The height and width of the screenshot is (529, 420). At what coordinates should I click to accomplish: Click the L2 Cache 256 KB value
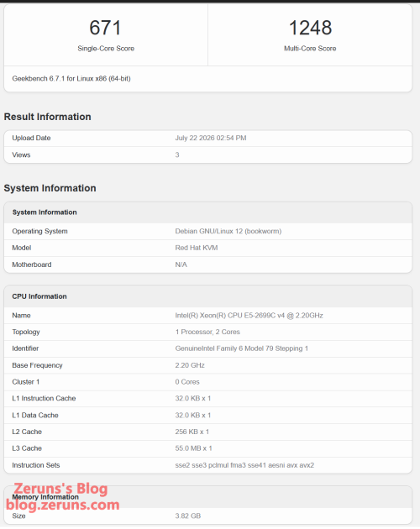(192, 432)
